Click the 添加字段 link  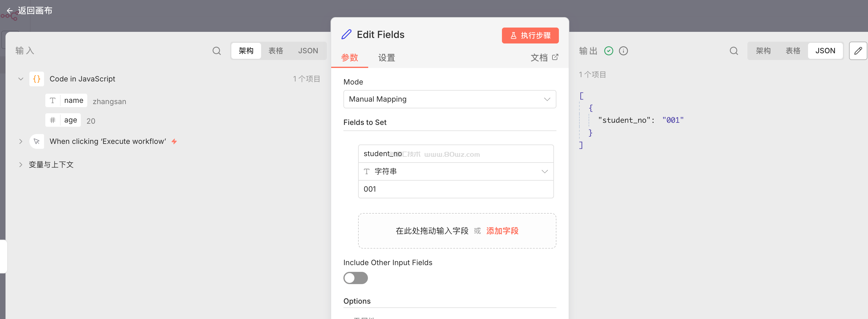(502, 231)
